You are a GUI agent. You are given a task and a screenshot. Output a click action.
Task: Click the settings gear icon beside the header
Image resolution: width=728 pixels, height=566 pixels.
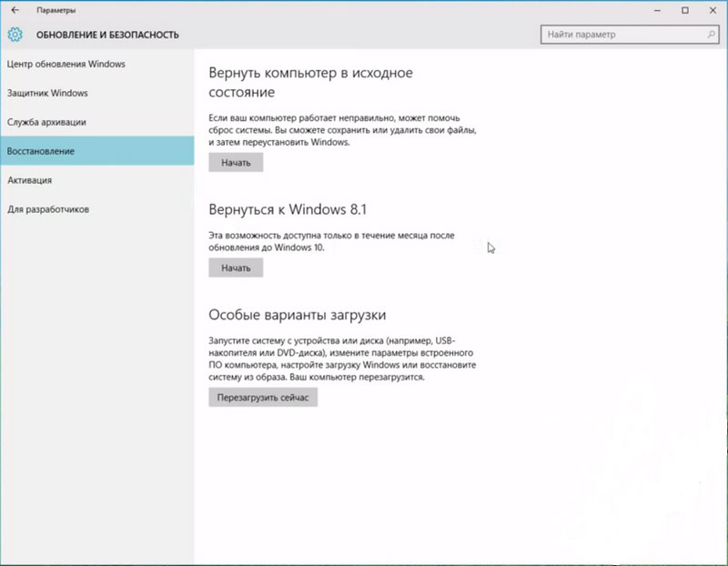pos(14,35)
